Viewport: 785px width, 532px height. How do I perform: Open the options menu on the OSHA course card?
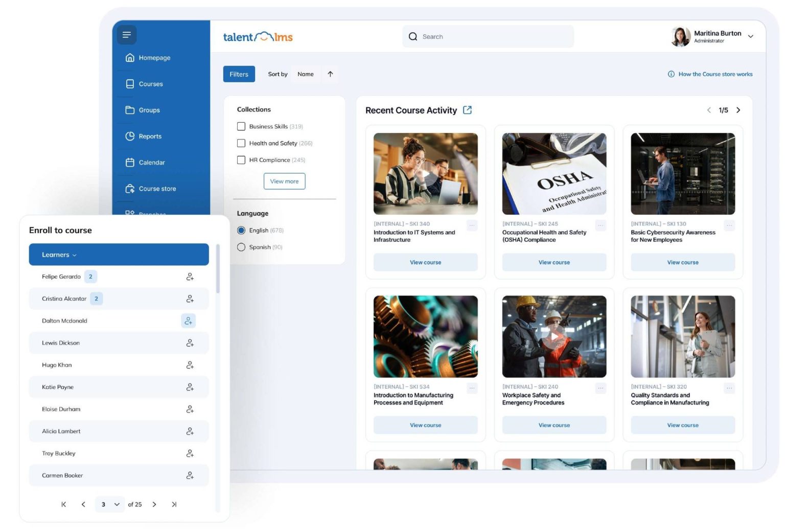coord(600,224)
